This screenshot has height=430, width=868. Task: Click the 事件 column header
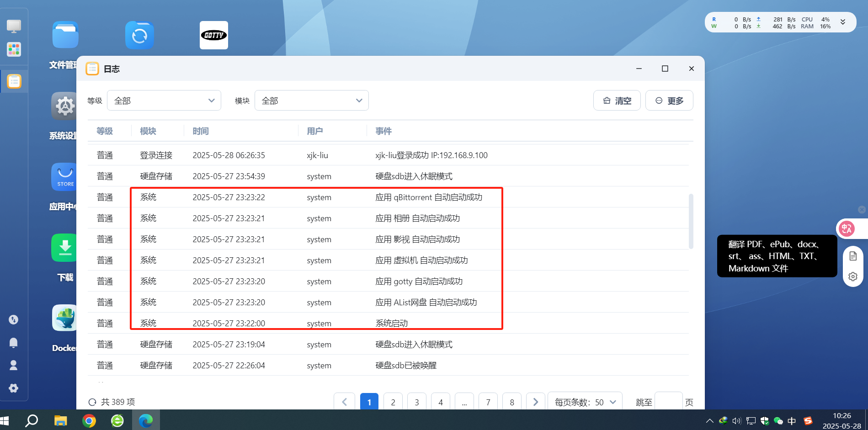point(383,131)
